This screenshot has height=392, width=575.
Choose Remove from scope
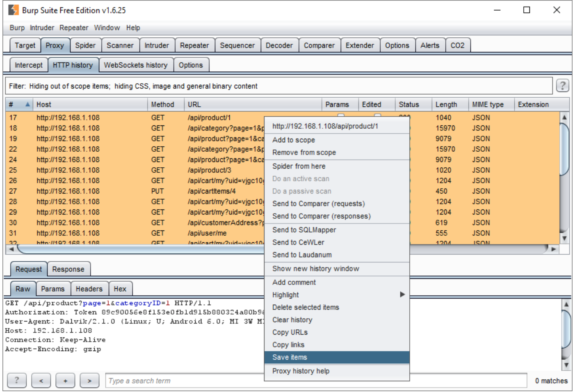[337, 152]
